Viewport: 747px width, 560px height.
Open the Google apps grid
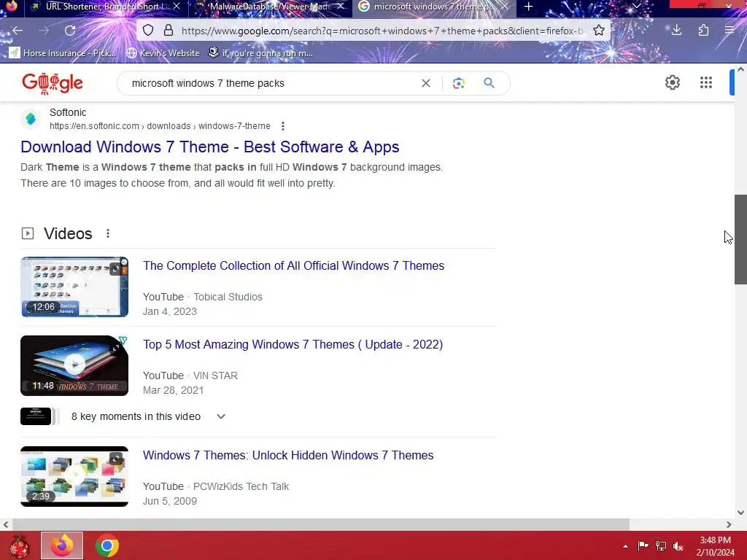click(706, 82)
